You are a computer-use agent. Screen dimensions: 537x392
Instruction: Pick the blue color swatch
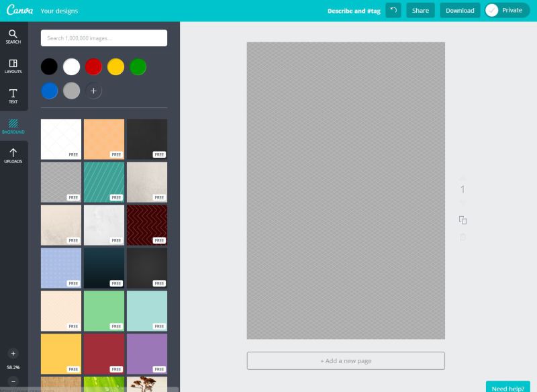tap(49, 91)
